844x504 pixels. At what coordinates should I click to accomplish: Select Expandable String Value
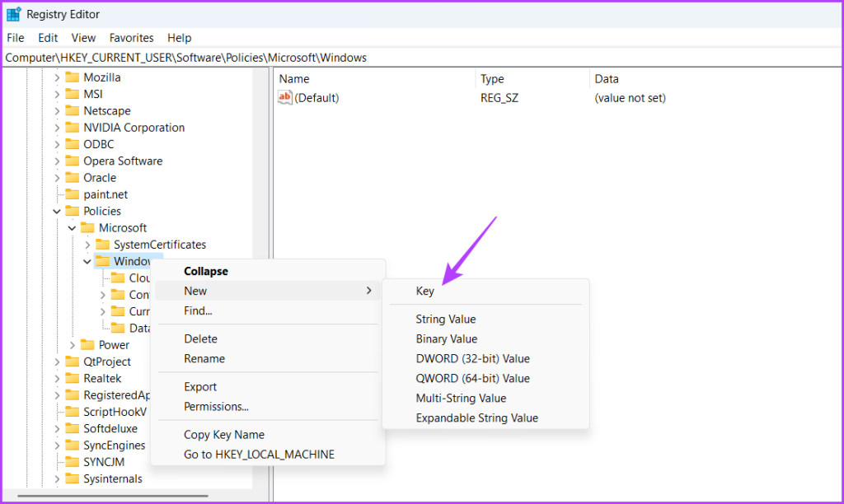click(x=485, y=418)
